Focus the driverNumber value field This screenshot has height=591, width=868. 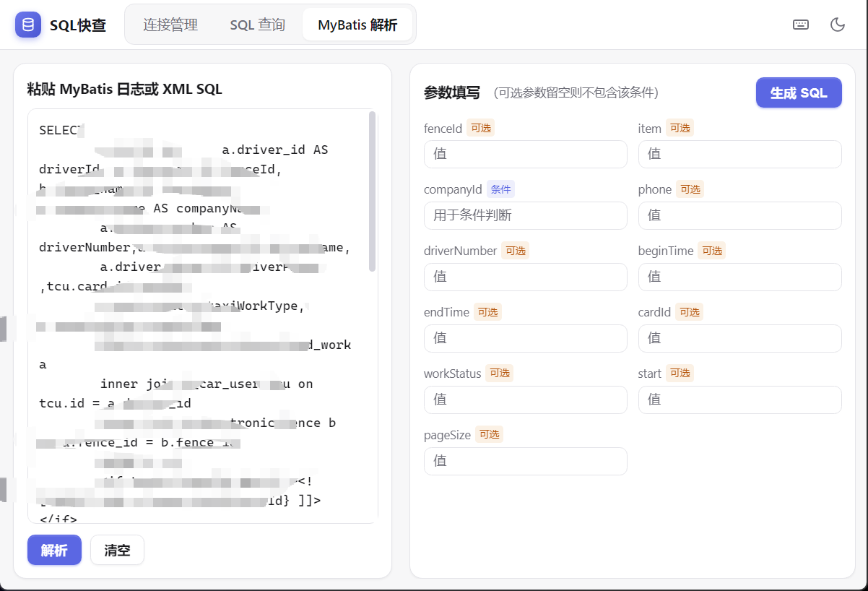[x=525, y=277]
